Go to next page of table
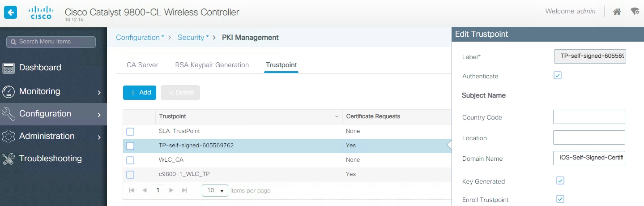The image size is (644, 206). [x=171, y=190]
